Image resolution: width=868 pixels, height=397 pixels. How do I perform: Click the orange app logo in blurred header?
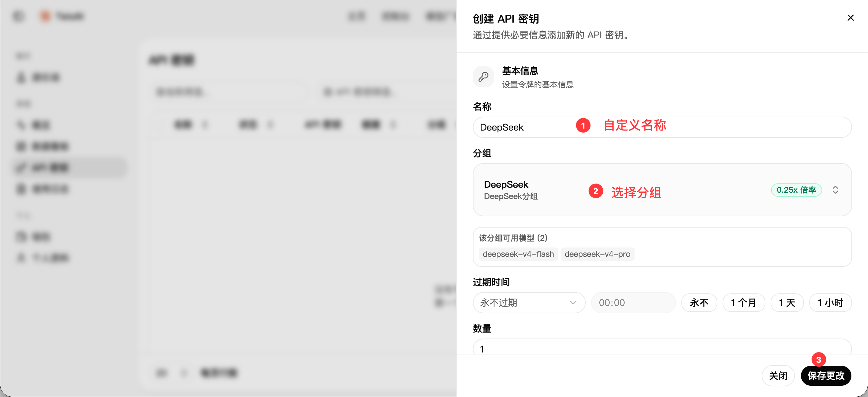point(45,16)
